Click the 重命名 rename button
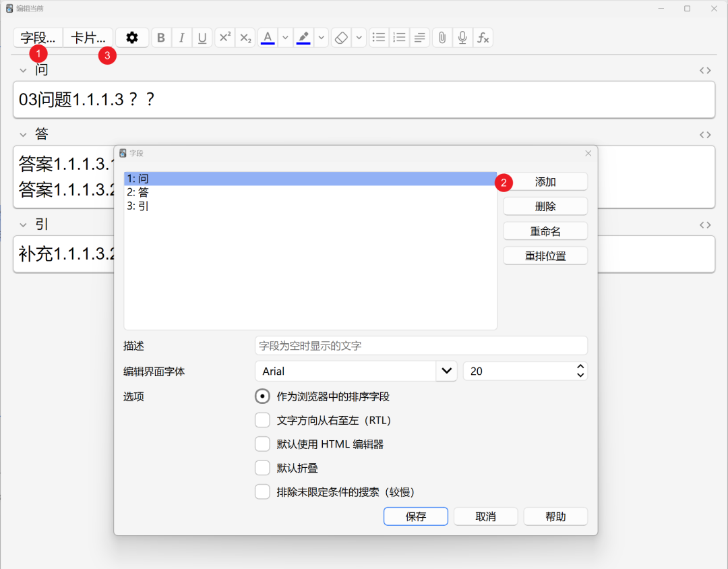Viewport: 728px width, 569px height. pos(545,231)
